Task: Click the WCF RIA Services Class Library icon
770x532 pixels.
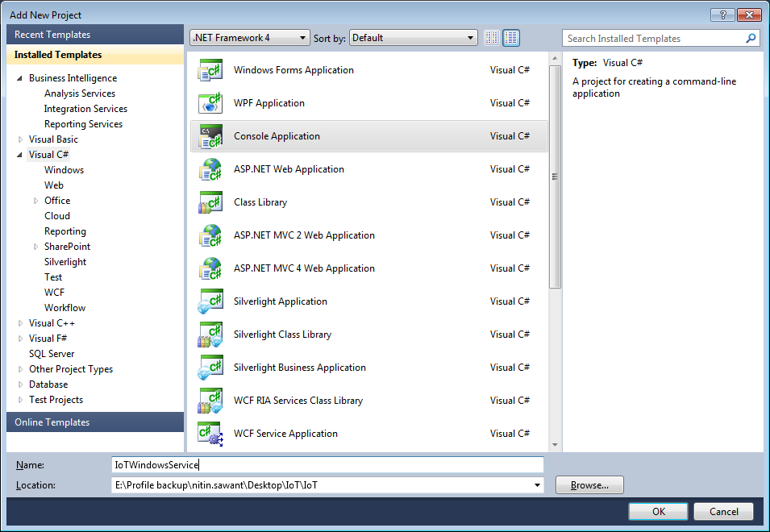Action: [x=210, y=401]
